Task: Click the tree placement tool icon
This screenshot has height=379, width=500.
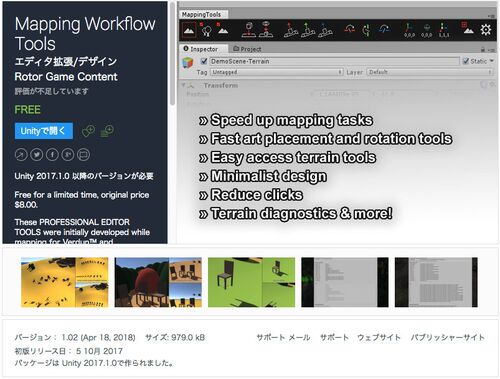Action: (206, 30)
